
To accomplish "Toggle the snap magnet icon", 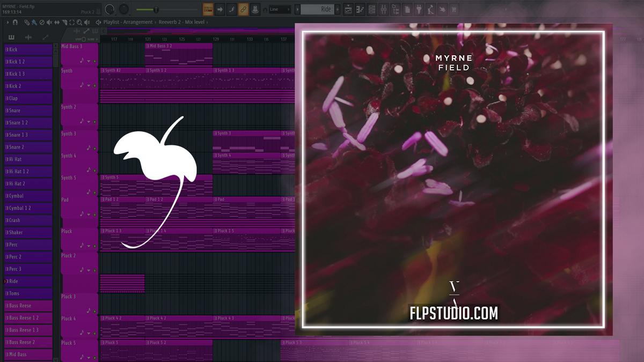I will click(x=16, y=22).
